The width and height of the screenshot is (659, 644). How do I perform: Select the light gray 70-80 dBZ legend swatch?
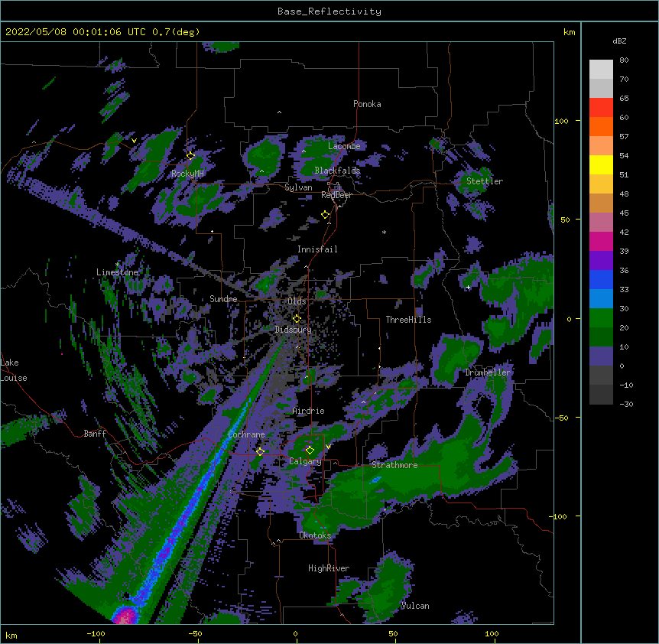point(601,70)
